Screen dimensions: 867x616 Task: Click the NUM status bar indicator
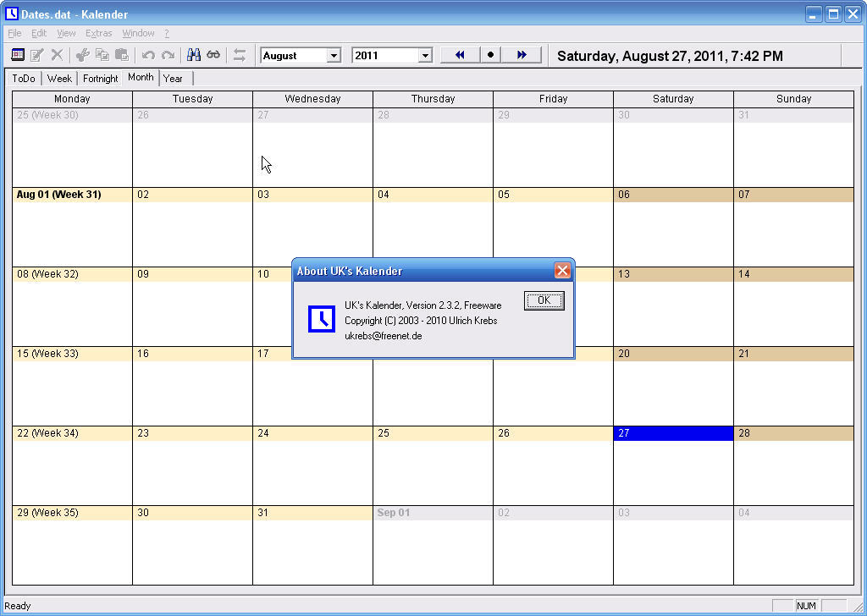tap(806, 606)
